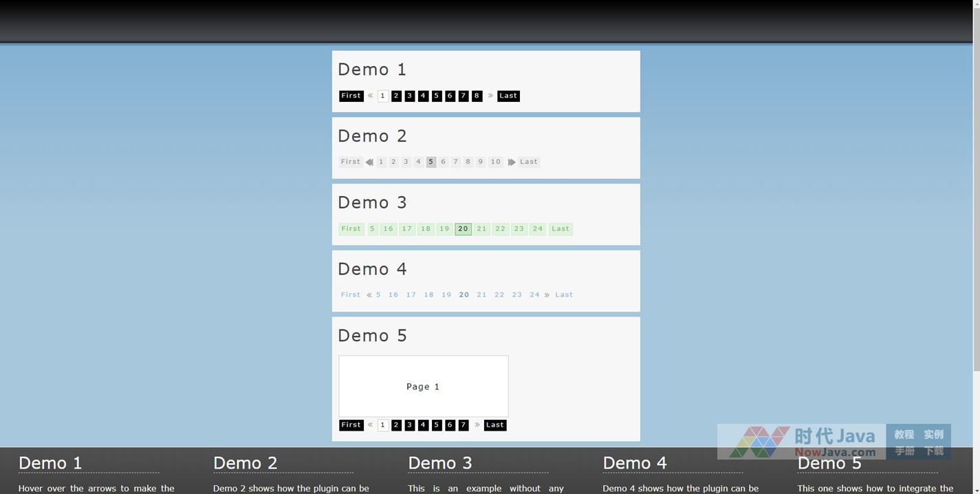
Task: Click Demo 4 previous double-chevron arrow
Action: [x=369, y=295]
